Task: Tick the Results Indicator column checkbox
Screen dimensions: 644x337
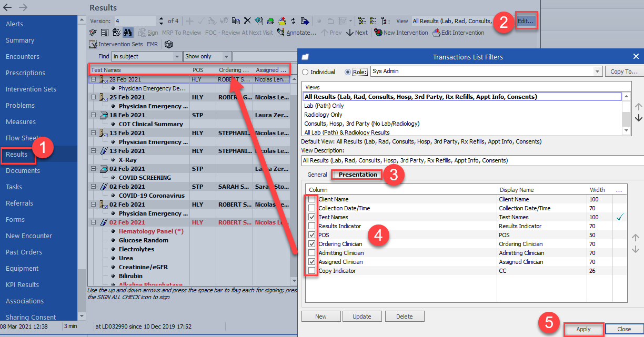Action: tap(313, 226)
